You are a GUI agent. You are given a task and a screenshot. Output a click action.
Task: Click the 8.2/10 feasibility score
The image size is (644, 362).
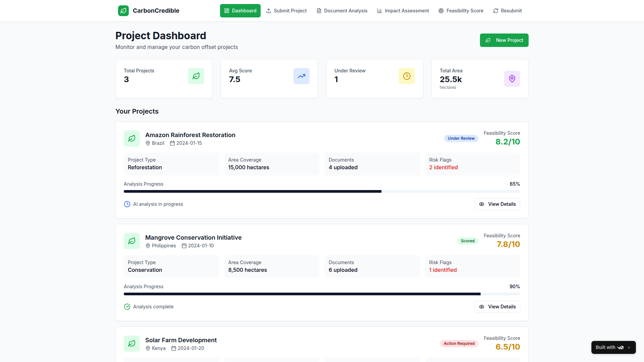click(508, 142)
